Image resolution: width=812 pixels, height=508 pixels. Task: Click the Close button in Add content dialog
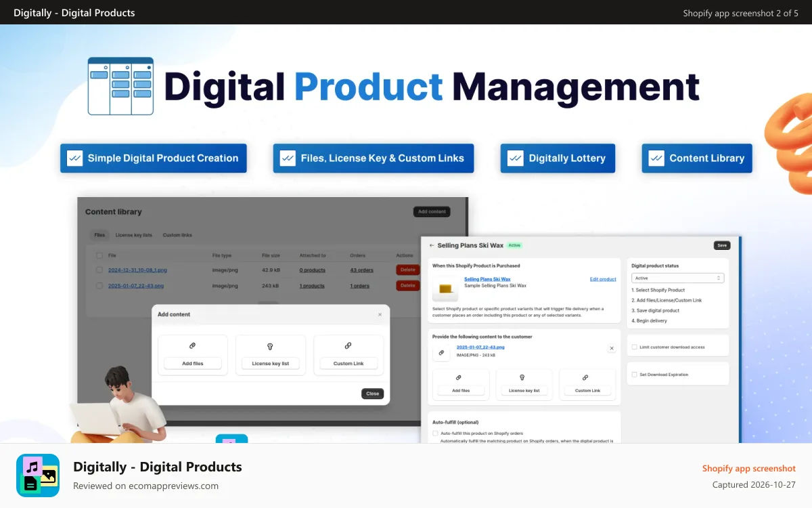pyautogui.click(x=372, y=394)
